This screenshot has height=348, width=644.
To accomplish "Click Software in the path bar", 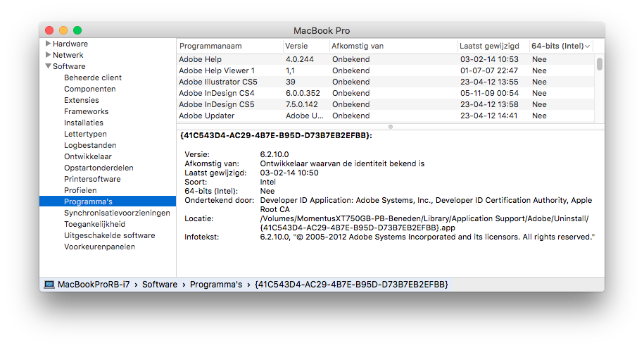I will pyautogui.click(x=160, y=285).
